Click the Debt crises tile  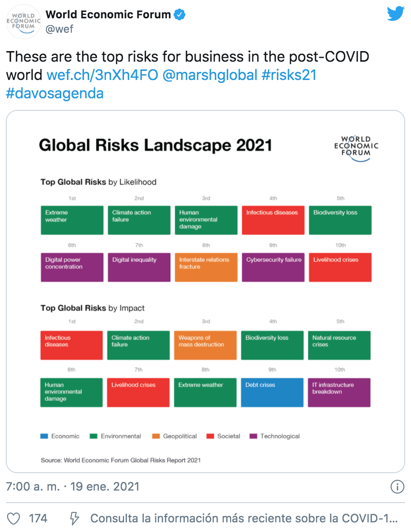point(272,393)
